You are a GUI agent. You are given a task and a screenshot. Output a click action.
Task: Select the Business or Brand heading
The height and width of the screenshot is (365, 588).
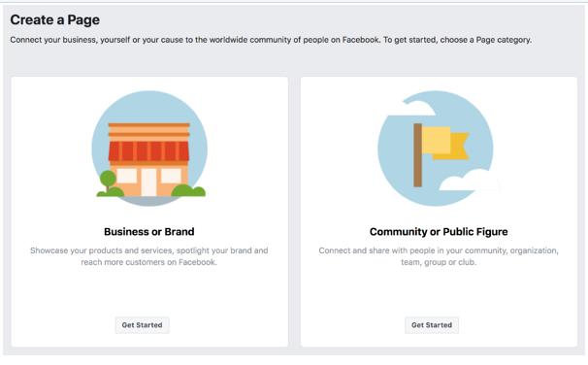tap(148, 232)
